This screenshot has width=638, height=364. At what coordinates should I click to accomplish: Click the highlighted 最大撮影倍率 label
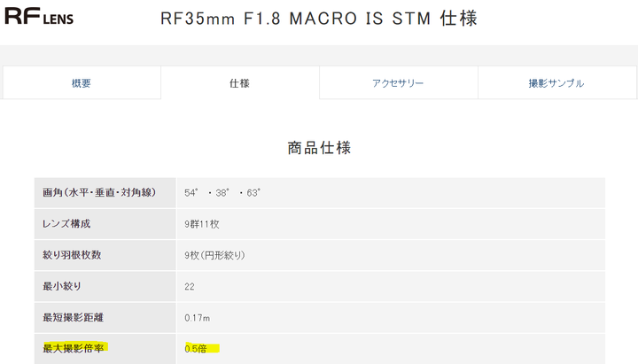tap(74, 348)
